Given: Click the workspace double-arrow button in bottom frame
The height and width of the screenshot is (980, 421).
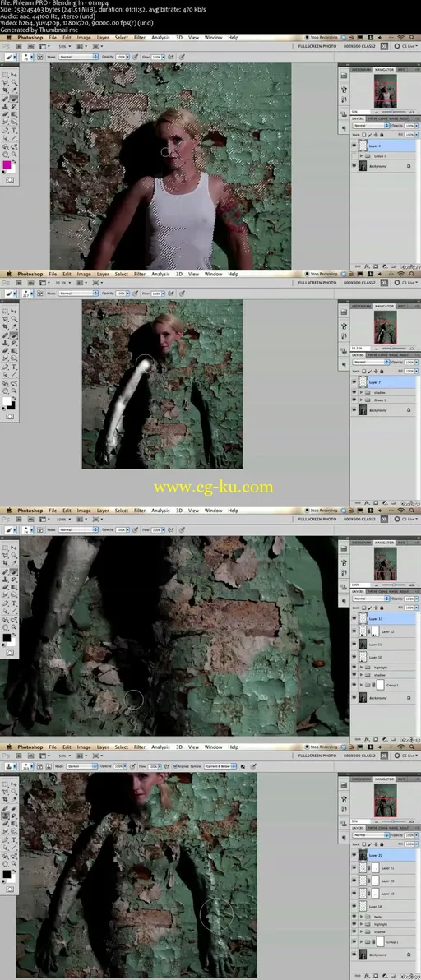Looking at the screenshot, I should click(x=384, y=756).
